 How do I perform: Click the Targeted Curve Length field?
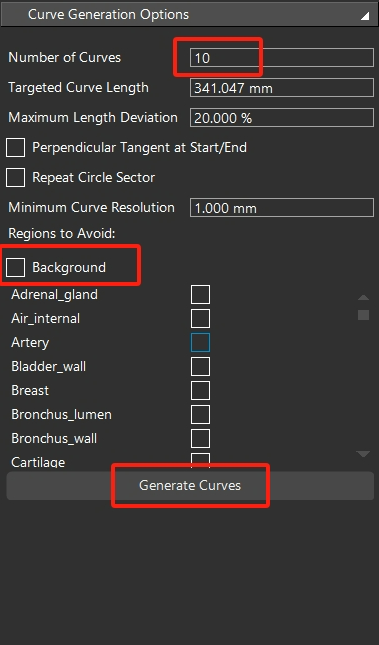[x=281, y=88]
